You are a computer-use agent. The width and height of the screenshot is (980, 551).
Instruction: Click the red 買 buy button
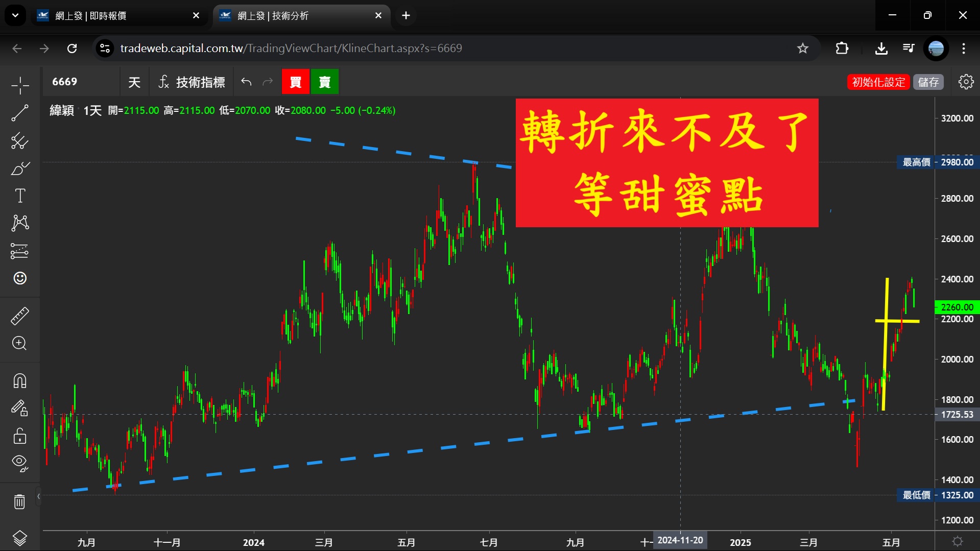coord(296,82)
